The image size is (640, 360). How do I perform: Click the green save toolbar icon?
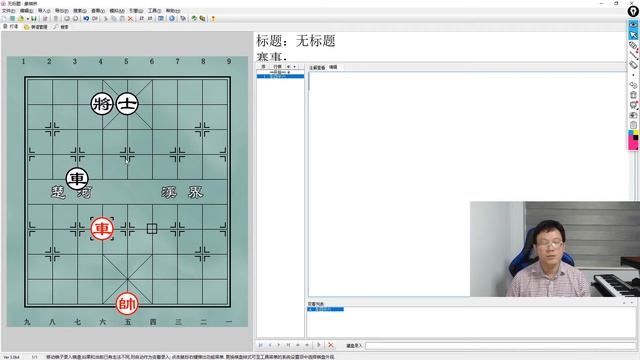[33, 18]
